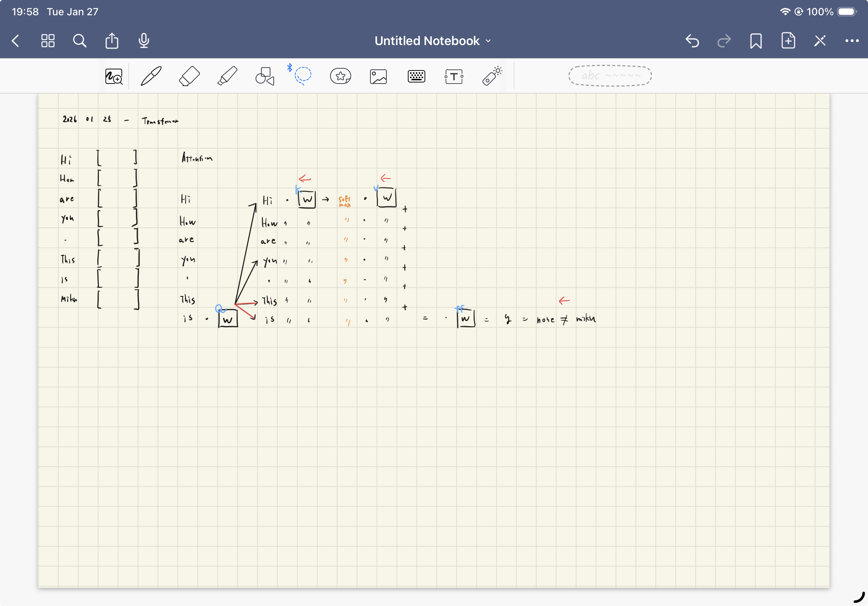Image resolution: width=868 pixels, height=606 pixels.
Task: Select the Highlighter tool
Action: tap(227, 76)
